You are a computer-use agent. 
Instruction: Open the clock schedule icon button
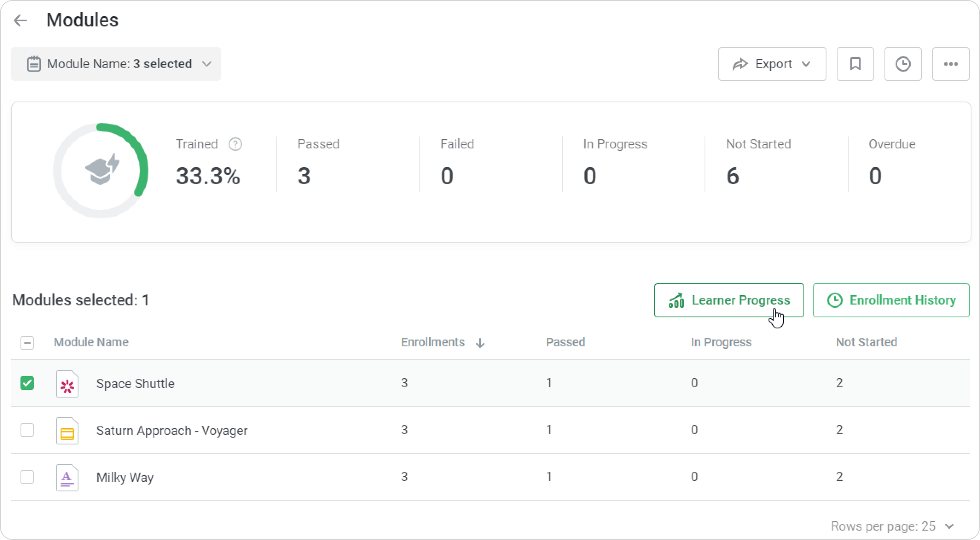tap(903, 64)
